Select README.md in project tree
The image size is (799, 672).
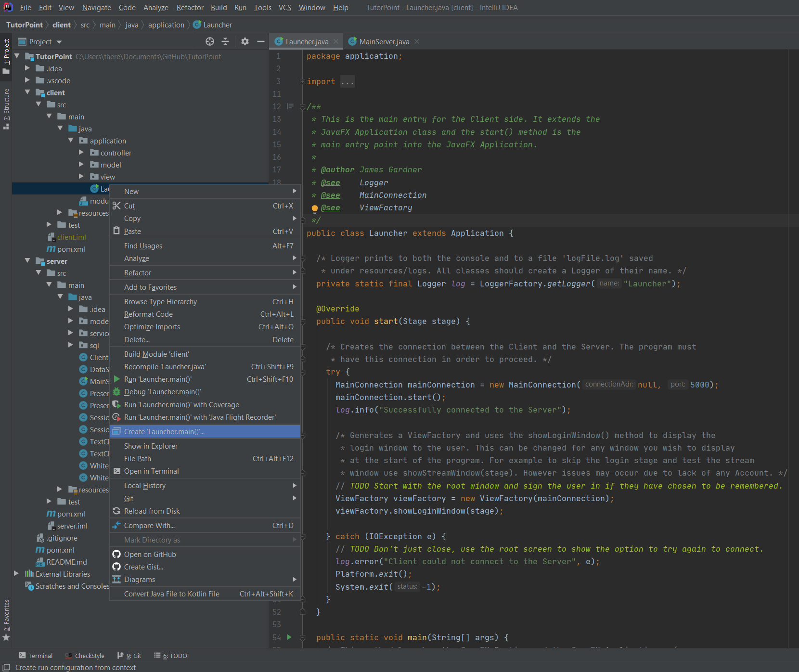66,562
